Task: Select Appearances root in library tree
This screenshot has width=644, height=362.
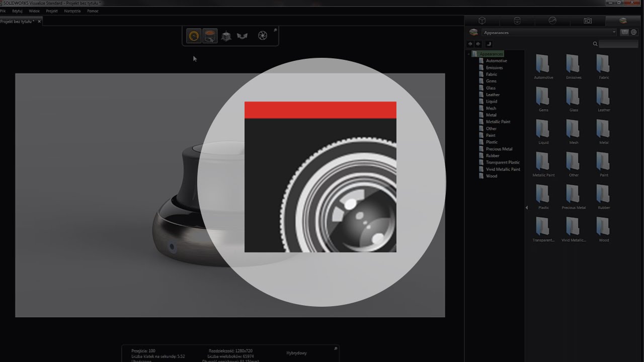Action: click(x=491, y=54)
